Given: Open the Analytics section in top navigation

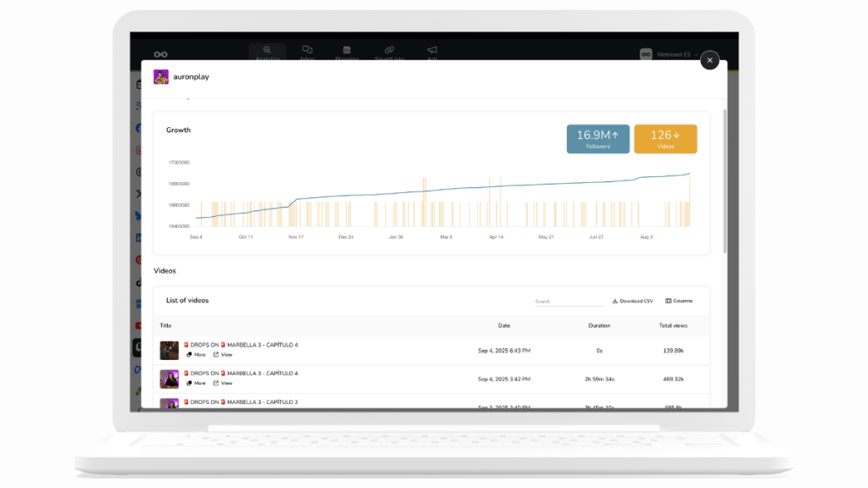Looking at the screenshot, I should [267, 53].
